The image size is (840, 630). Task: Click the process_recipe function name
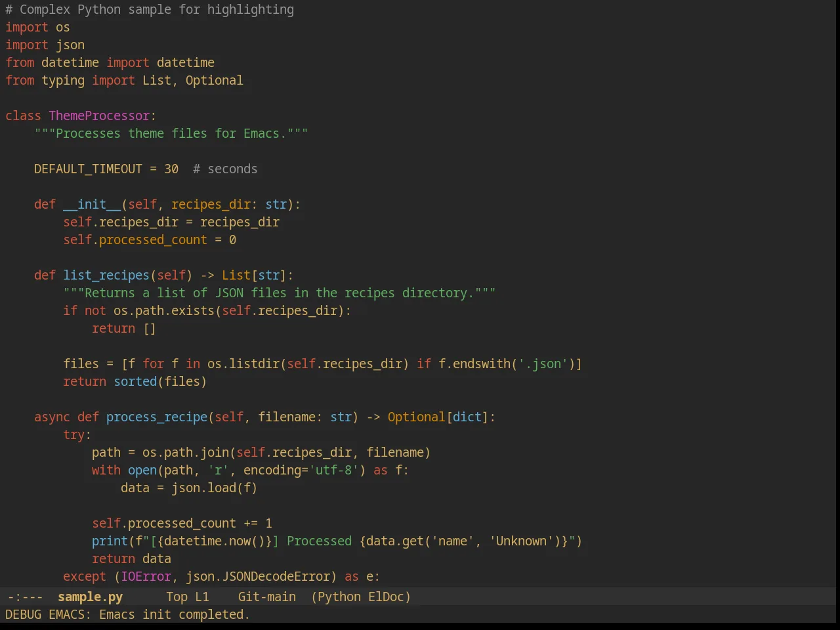(x=157, y=417)
